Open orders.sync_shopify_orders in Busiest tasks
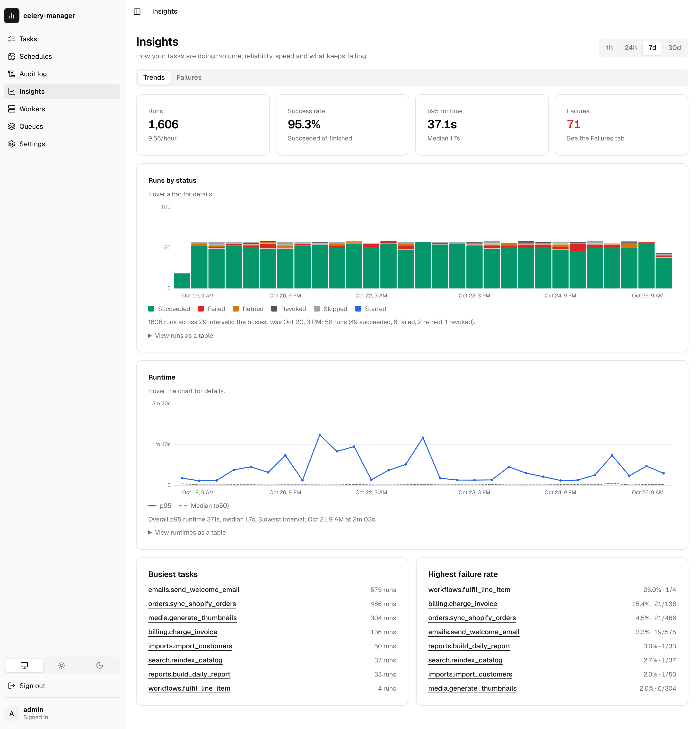The width and height of the screenshot is (700, 729). coord(192,604)
